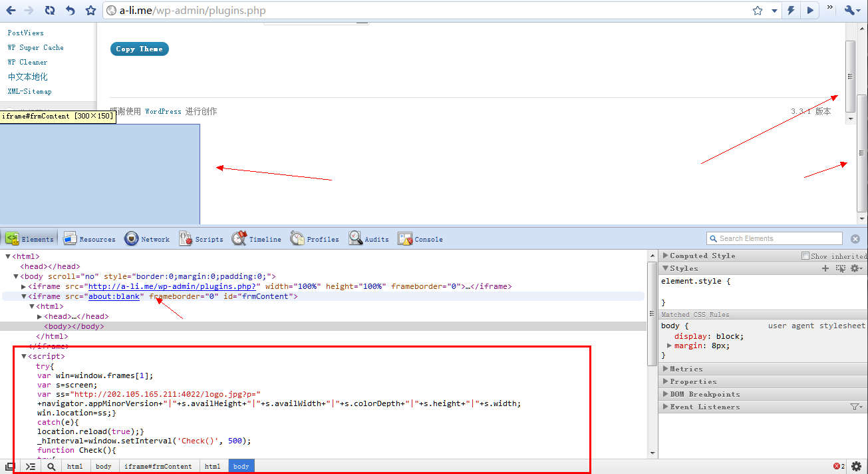The width and height of the screenshot is (868, 474).
Task: Select the <head></head> row in the DOM tree
Action: pos(50,266)
